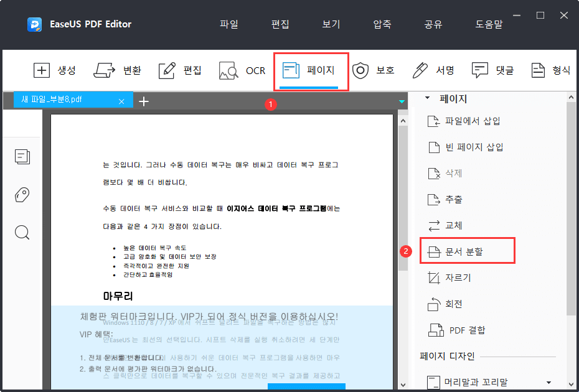Open the 댓글 (Comment) tool

point(479,70)
